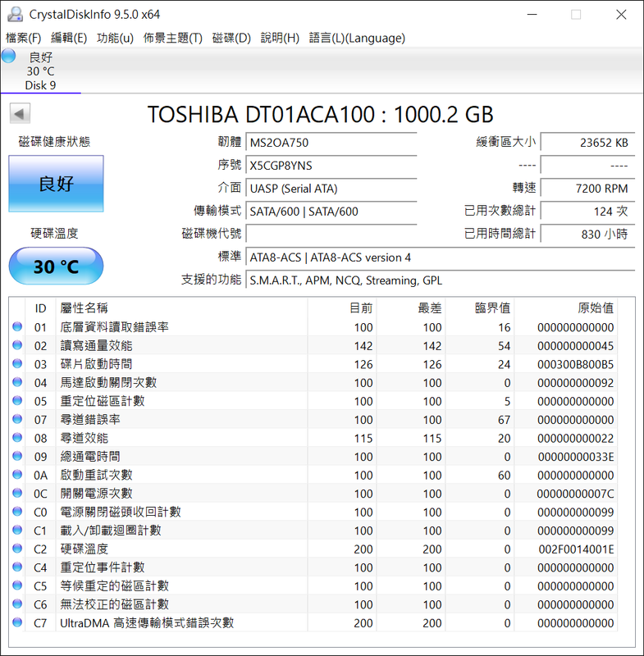This screenshot has height=656, width=644.
Task: Click status dot for attribute 04 馬達啟動關閉次數
Action: pyautogui.click(x=17, y=382)
